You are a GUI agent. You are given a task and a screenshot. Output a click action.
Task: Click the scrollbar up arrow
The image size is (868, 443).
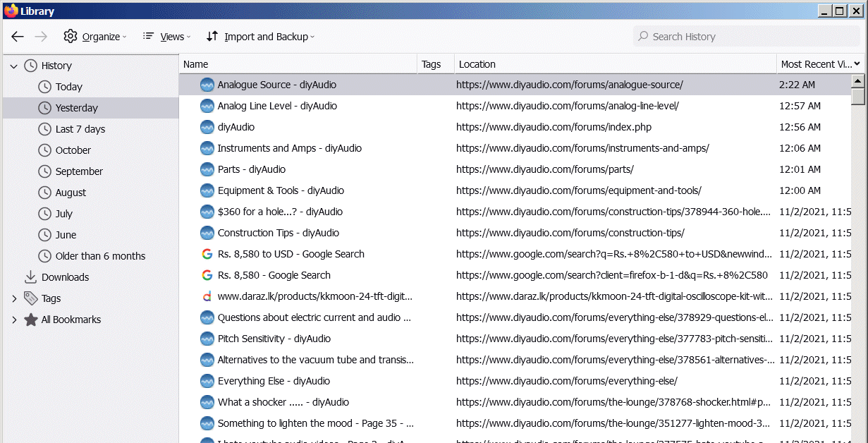[x=857, y=81]
